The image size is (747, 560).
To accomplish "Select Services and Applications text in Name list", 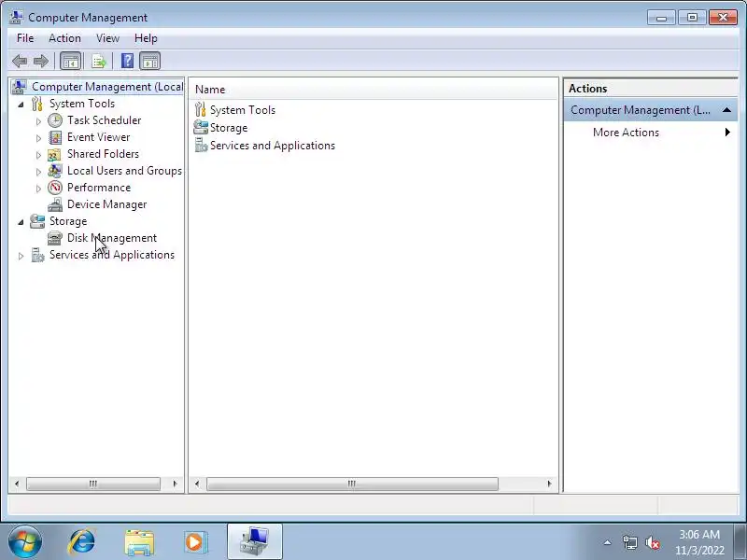I will click(x=273, y=146).
